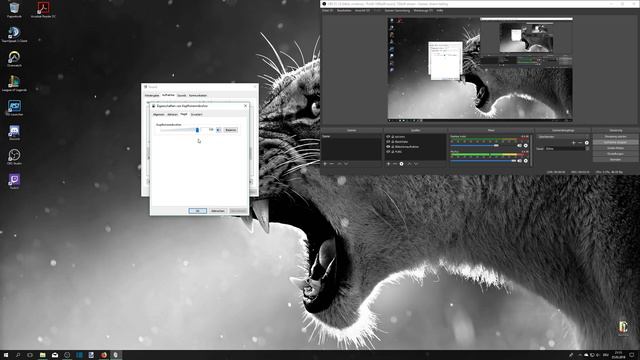The width and height of the screenshot is (640, 360).
Task: Add a source with the Quellen plus icon
Action: tap(388, 164)
